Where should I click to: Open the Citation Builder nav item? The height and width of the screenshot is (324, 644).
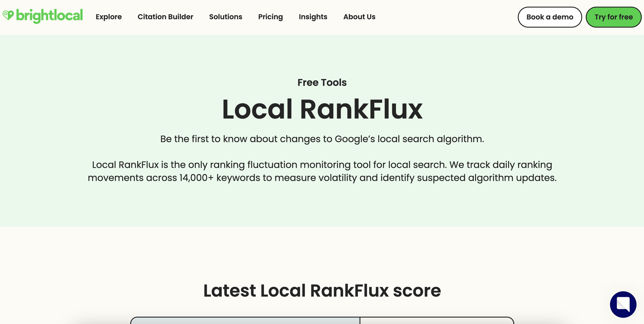click(x=165, y=17)
